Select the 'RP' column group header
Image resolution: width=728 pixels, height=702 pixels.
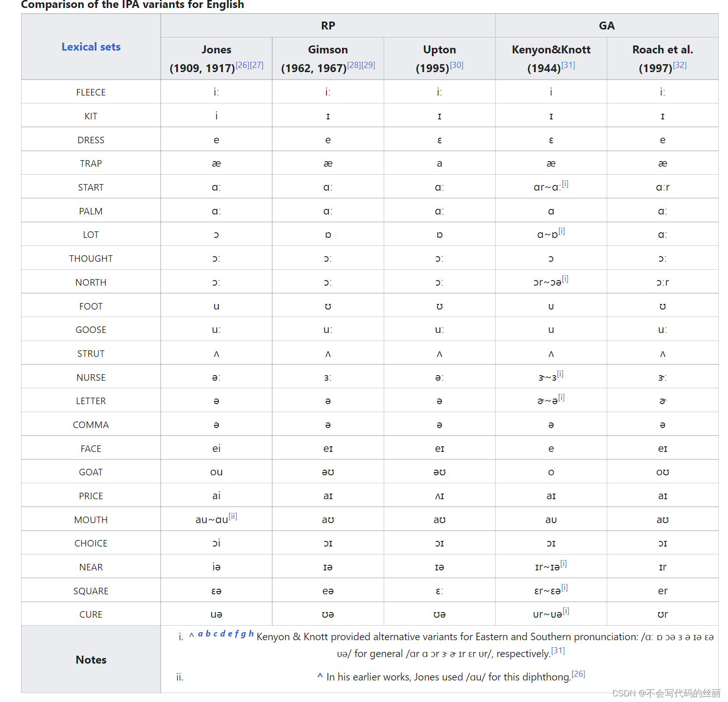point(328,26)
